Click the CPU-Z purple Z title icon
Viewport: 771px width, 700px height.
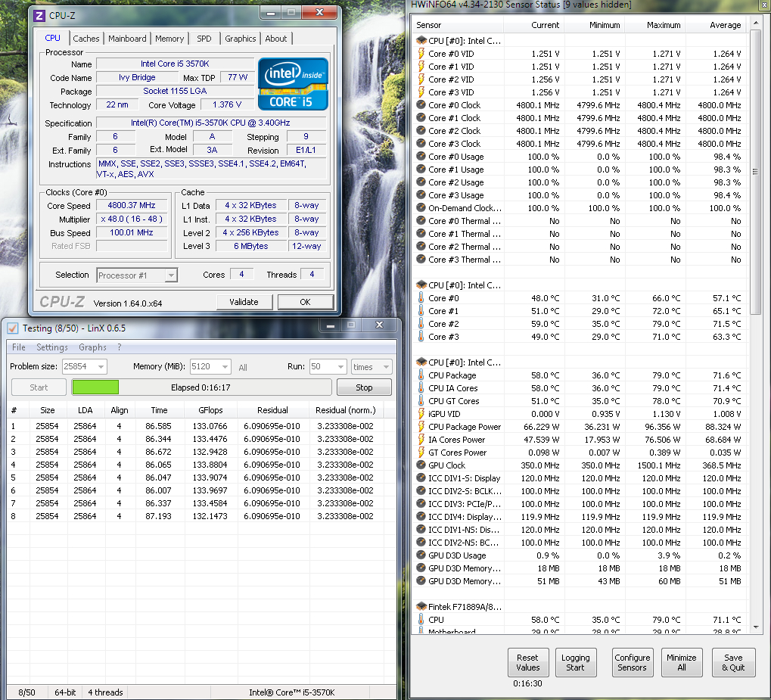tap(39, 16)
